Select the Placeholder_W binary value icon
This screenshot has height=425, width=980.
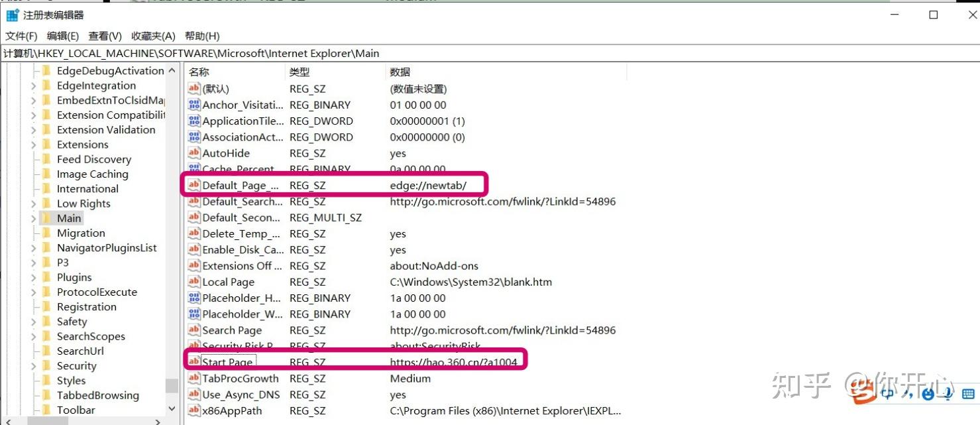194,314
